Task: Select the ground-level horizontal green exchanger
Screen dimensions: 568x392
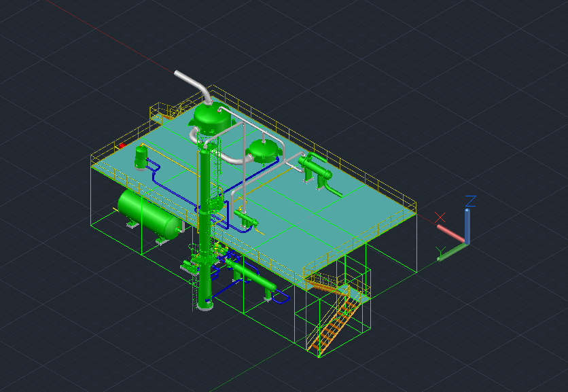Action: [x=251, y=275]
